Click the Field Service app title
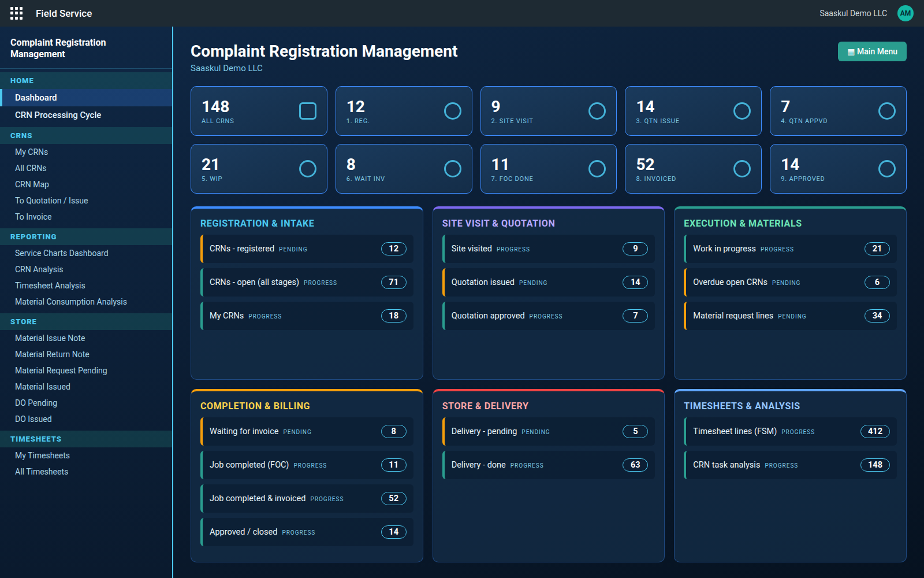 (64, 13)
